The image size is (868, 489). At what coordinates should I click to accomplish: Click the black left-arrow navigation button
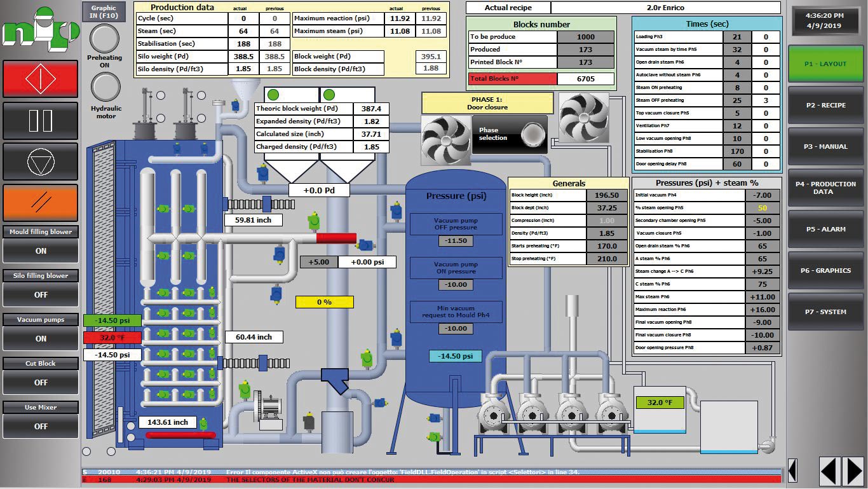(x=830, y=471)
